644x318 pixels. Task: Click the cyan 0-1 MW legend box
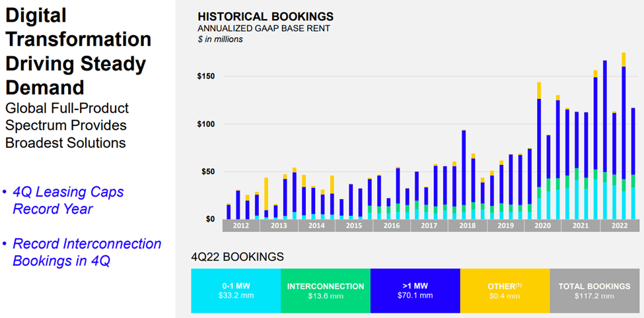point(236,290)
